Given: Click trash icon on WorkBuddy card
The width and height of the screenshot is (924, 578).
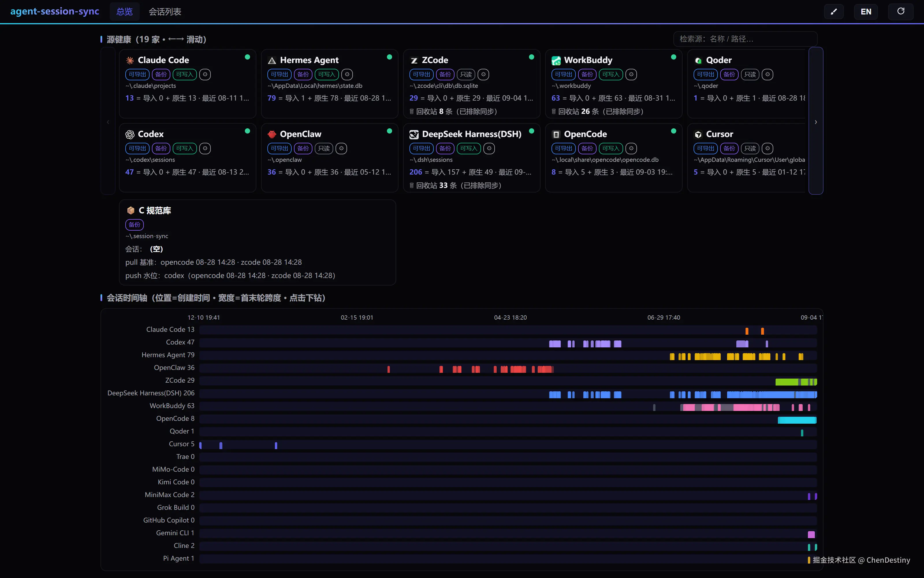Looking at the screenshot, I should click(x=554, y=112).
